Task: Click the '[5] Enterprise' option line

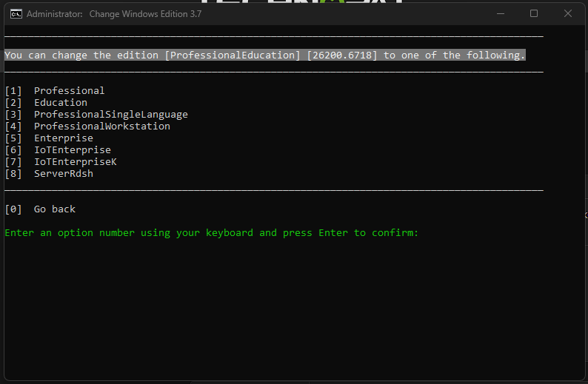Action: click(x=49, y=138)
